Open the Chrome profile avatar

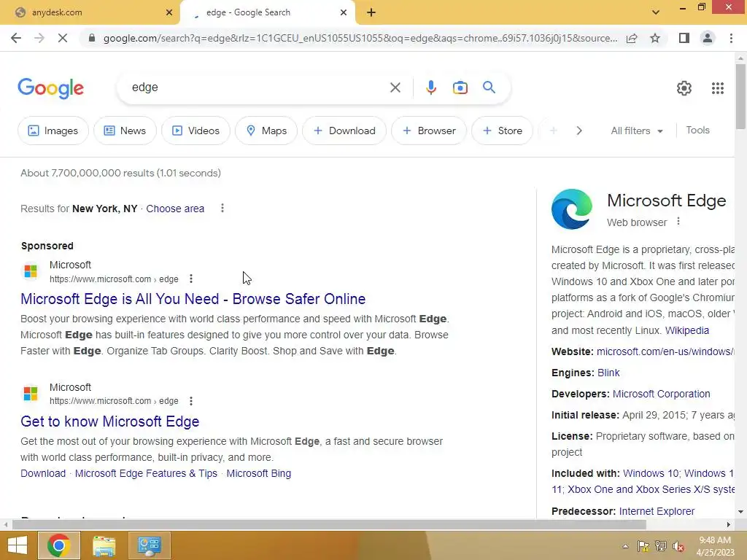[x=708, y=38]
